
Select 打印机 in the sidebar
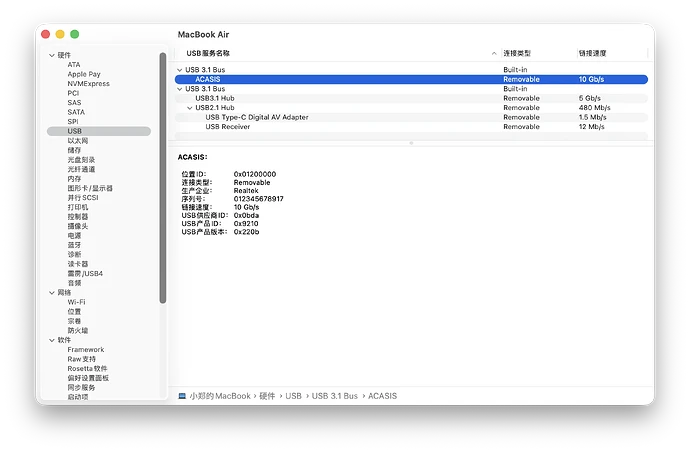click(78, 207)
